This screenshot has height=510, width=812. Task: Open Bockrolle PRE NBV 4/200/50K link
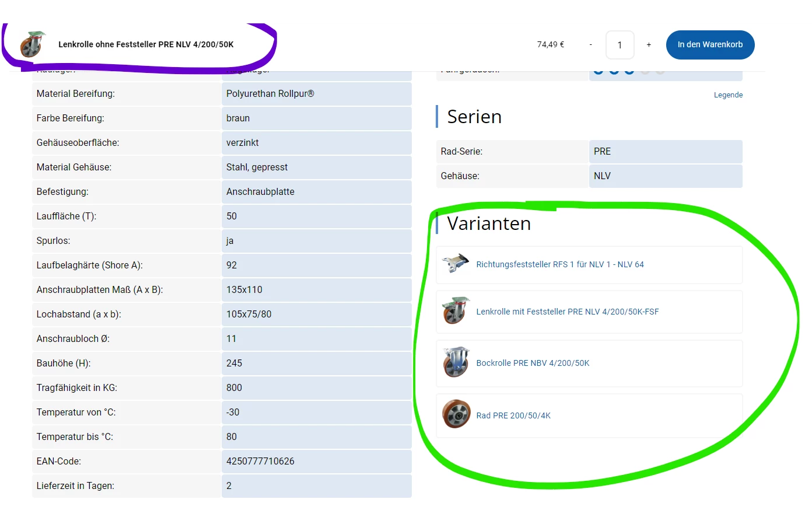(x=533, y=363)
